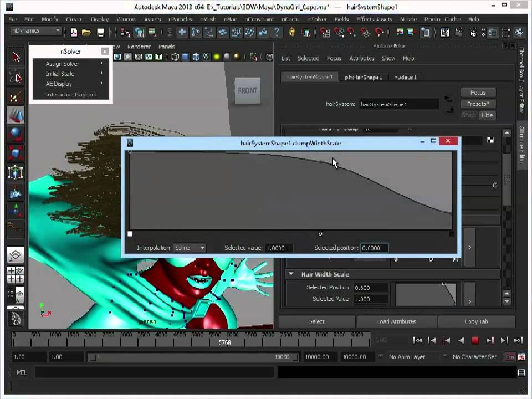Click the Save Scene disk icon
Image resolution: width=532 pixels, height=399 pixels.
click(100, 33)
